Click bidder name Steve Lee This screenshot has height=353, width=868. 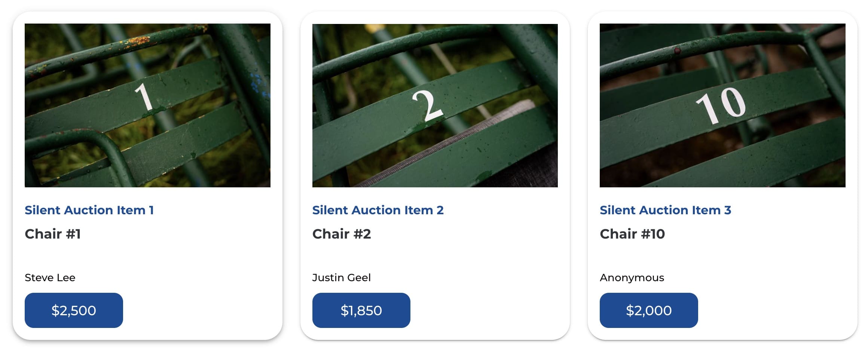50,278
